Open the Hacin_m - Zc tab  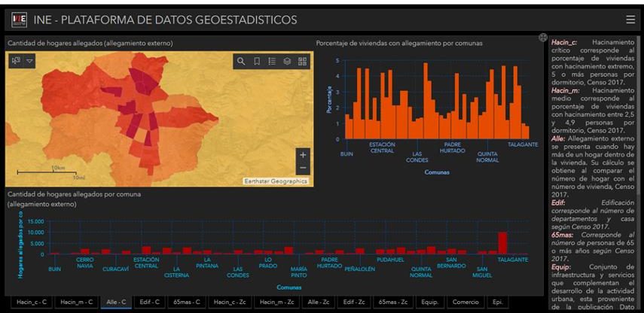(277, 302)
